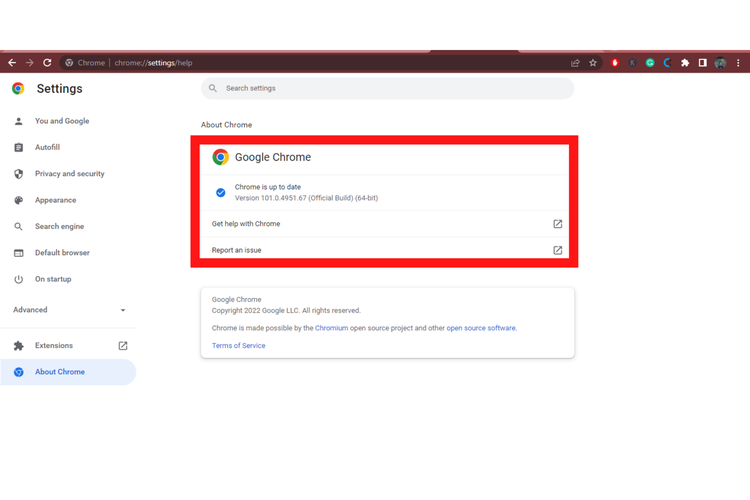Click external link icon for Get help with Chrome
This screenshot has width=750, height=500.
[558, 224]
